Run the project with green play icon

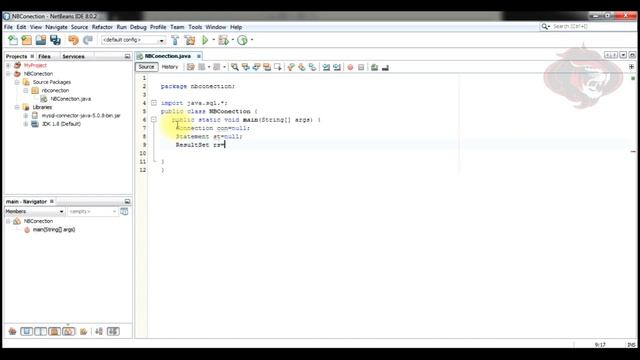click(x=205, y=40)
